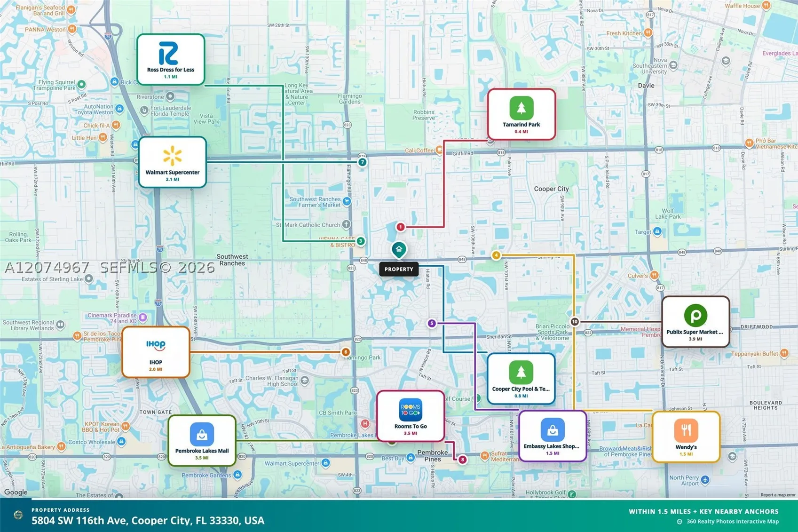The width and height of the screenshot is (798, 532).
Task: Click numbered route marker 1
Action: click(x=400, y=227)
